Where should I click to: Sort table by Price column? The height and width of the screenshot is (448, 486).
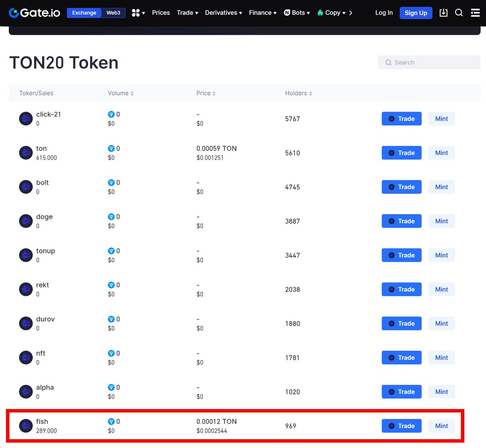[206, 93]
